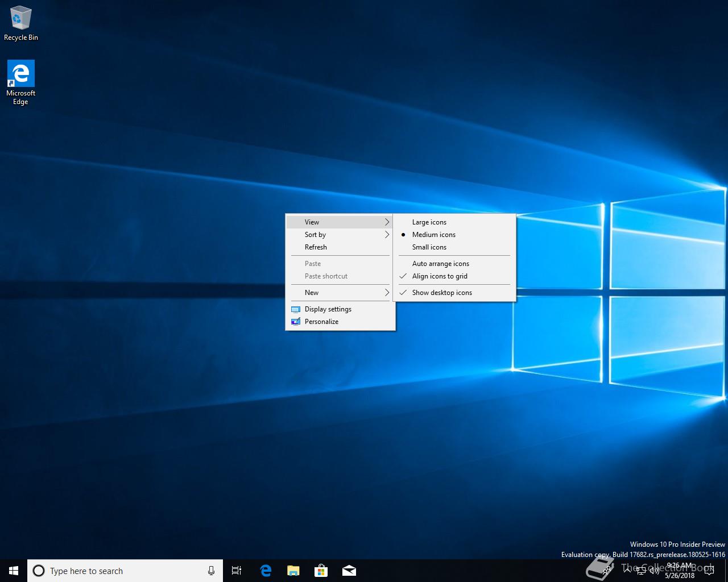Select the Medium icons radio option
Viewport: 728px width, 582px height.
coord(433,235)
